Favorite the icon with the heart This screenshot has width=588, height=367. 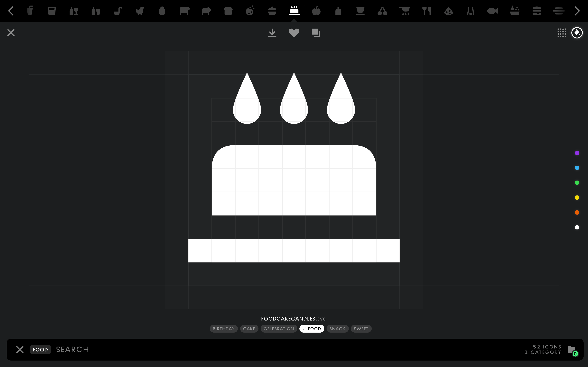pos(294,33)
